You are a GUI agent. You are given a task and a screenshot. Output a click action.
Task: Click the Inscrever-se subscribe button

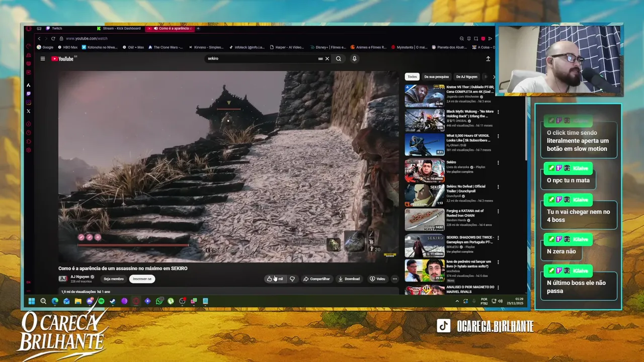(142, 279)
